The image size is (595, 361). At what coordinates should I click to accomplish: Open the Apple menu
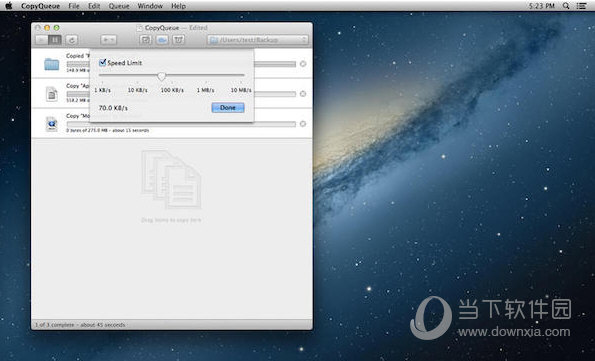8,6
